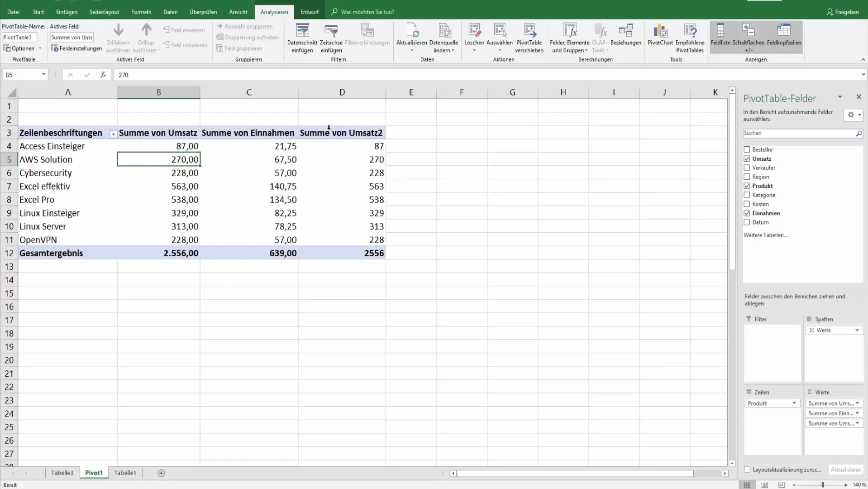868x489 pixels.
Task: Click the zoom slider handle
Action: pos(822,485)
